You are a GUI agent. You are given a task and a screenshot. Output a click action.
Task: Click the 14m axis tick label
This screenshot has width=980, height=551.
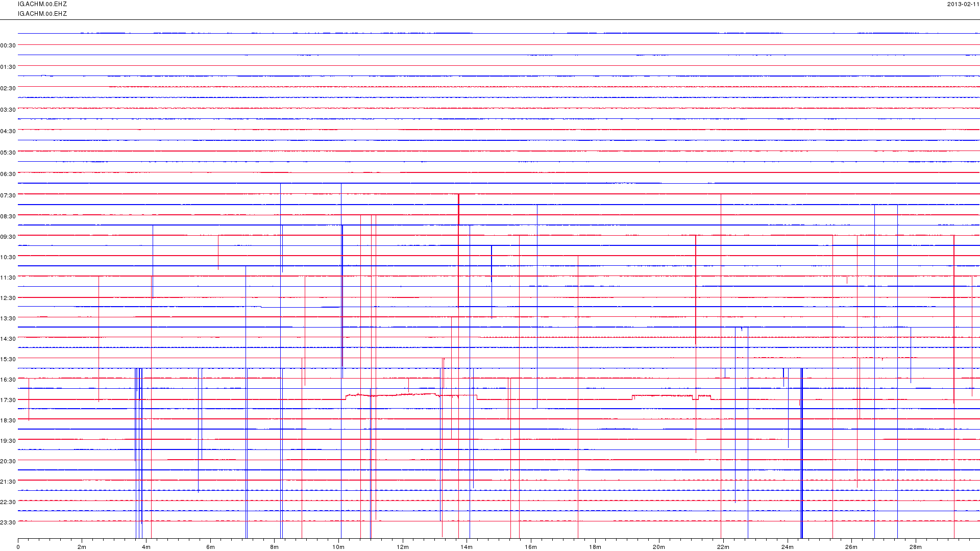[467, 547]
